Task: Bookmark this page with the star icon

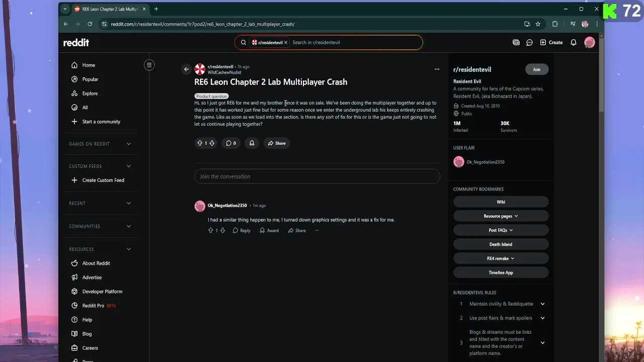Action: click(538, 24)
